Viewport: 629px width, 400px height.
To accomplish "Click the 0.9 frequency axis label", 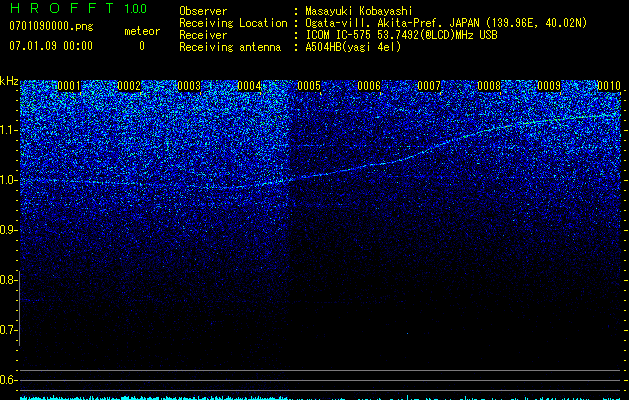I will (x=7, y=230).
